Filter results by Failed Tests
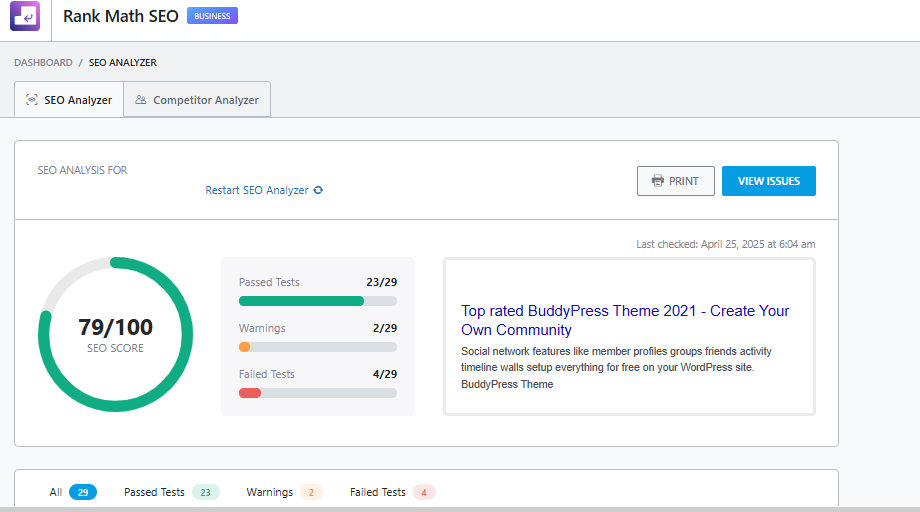 point(393,492)
